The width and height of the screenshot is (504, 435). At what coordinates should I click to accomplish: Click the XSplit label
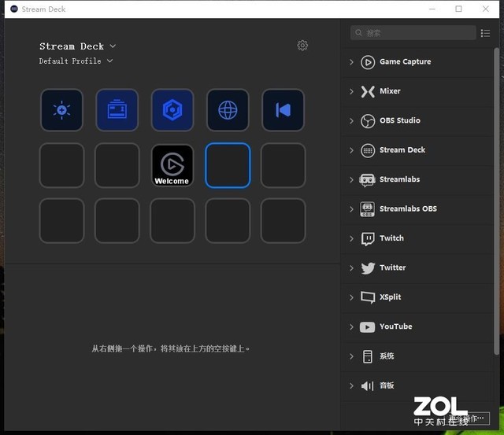391,297
